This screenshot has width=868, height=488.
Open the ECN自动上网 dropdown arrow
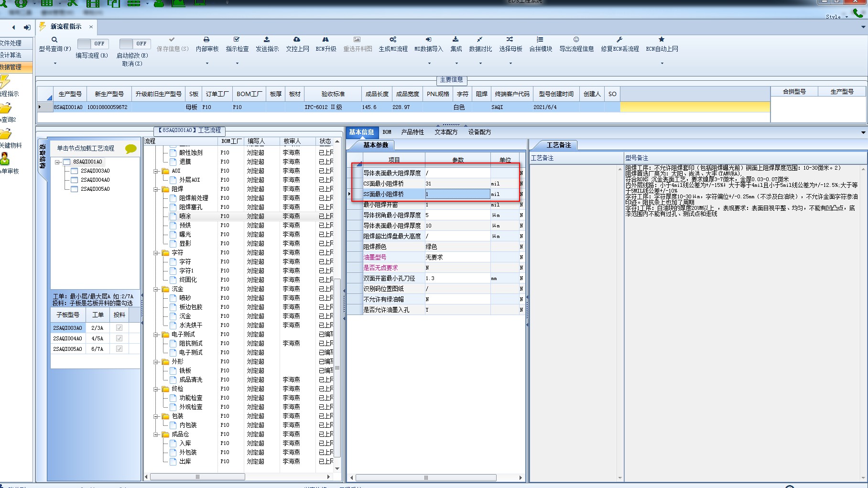point(662,64)
